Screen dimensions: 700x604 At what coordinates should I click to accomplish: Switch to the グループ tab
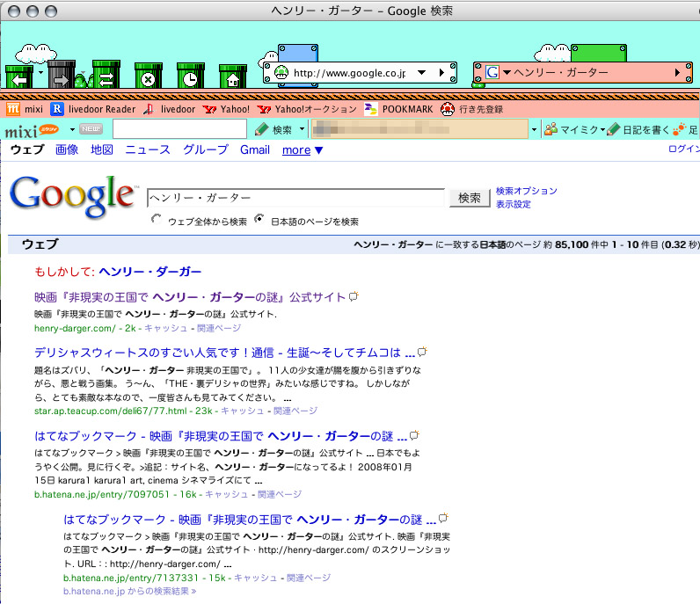(206, 149)
